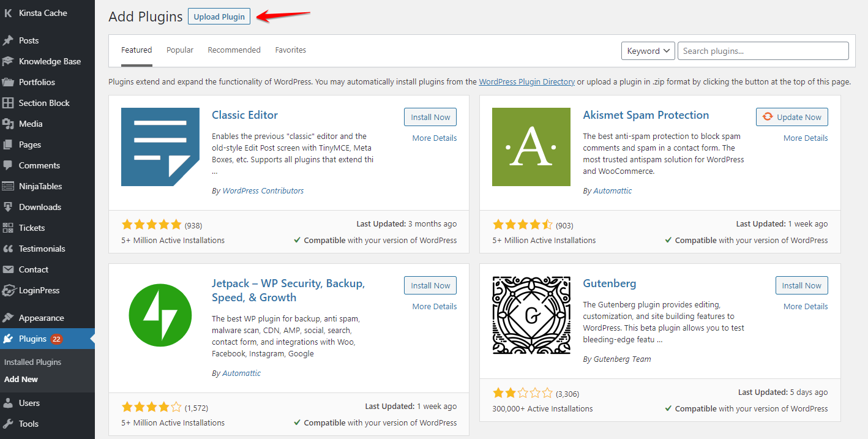The image size is (868, 439).
Task: Click the LoginPress gear icon
Action: (x=8, y=290)
